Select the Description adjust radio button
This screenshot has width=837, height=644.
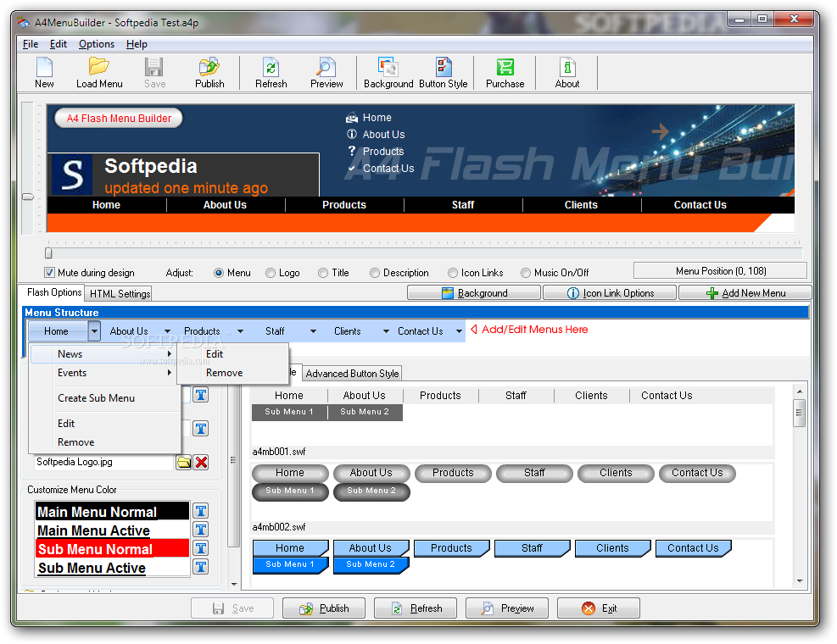[375, 273]
